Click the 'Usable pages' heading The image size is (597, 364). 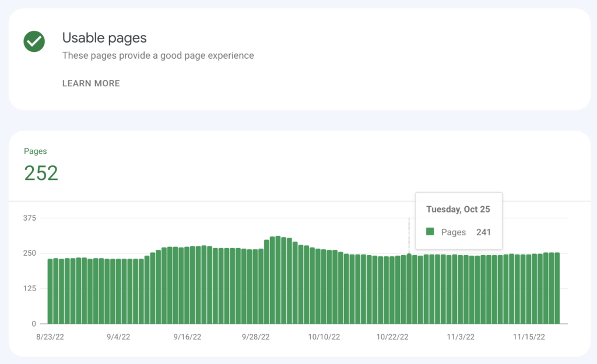tap(104, 38)
